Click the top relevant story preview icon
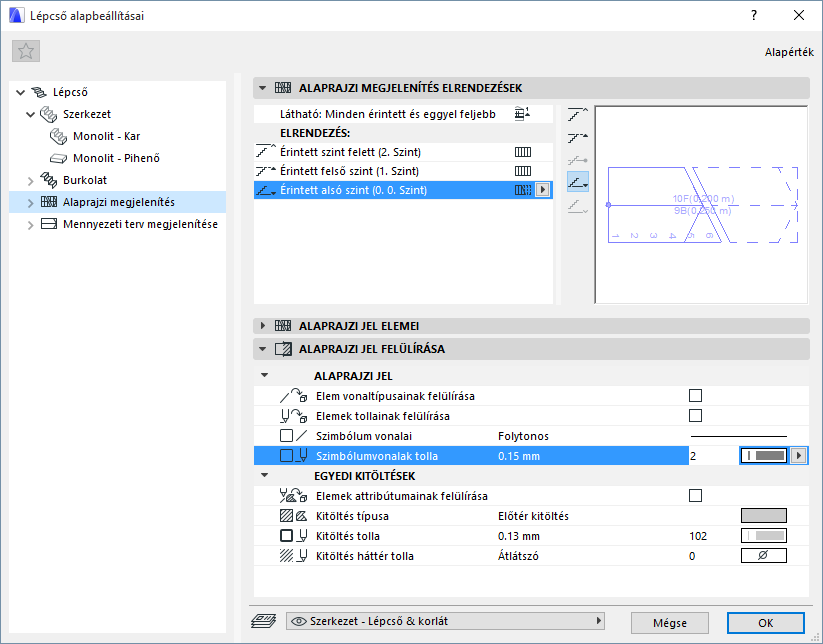Viewport: 823px width, 644px height. tap(577, 138)
